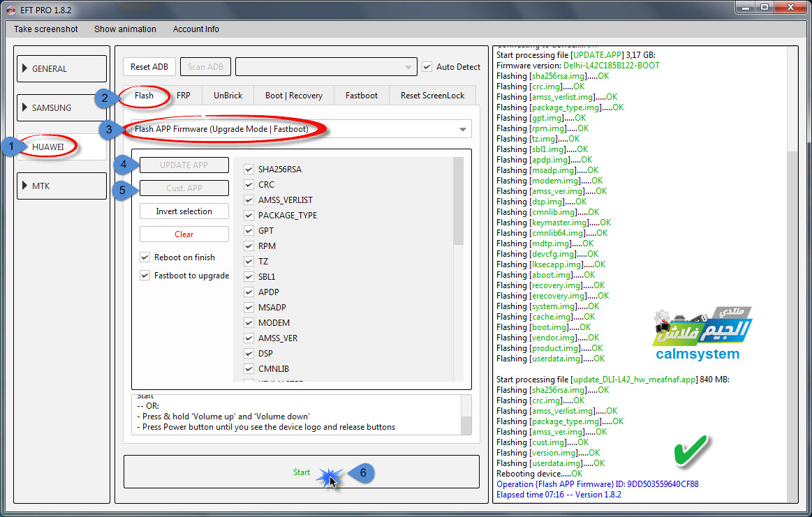Uncheck the RPM partition
Viewport: 812px width, 517px height.
(x=249, y=246)
